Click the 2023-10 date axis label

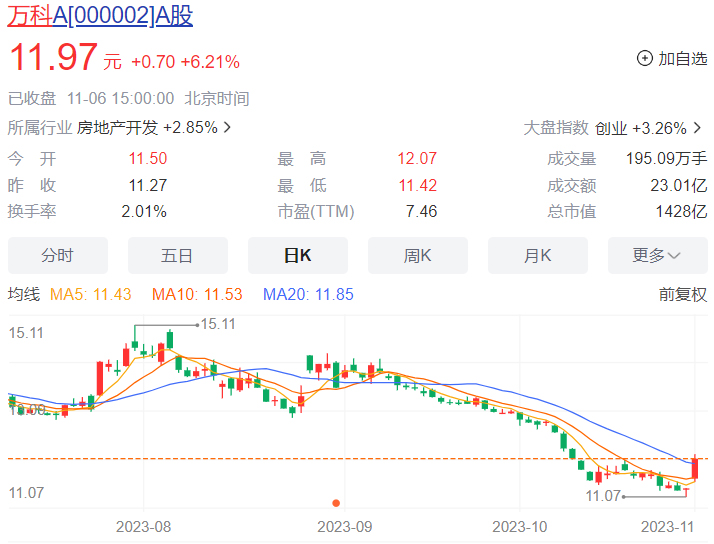pos(520,527)
